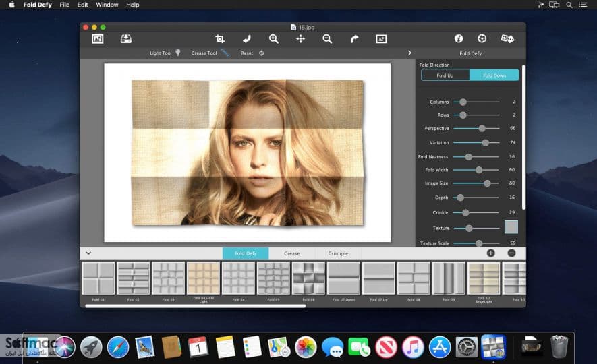
Task: Open the help lifebuoy icon
Action: (x=482, y=38)
